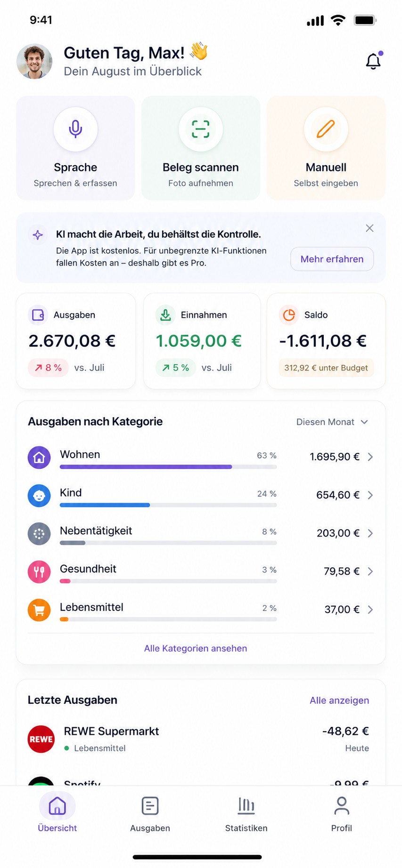Open Alle anzeigen in Letzte Ausgaben
Viewport: 402px width, 868px height.
click(x=339, y=700)
